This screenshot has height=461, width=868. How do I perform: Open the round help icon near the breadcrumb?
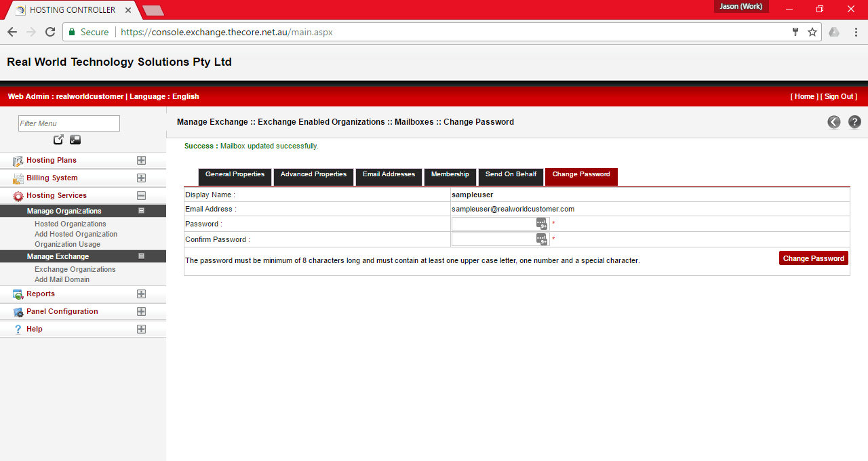pyautogui.click(x=854, y=122)
